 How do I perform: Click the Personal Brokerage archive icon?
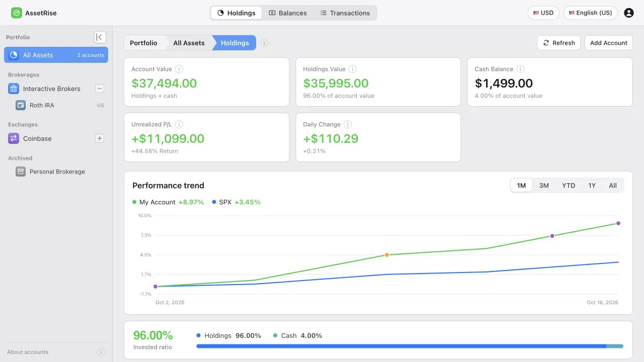click(21, 171)
